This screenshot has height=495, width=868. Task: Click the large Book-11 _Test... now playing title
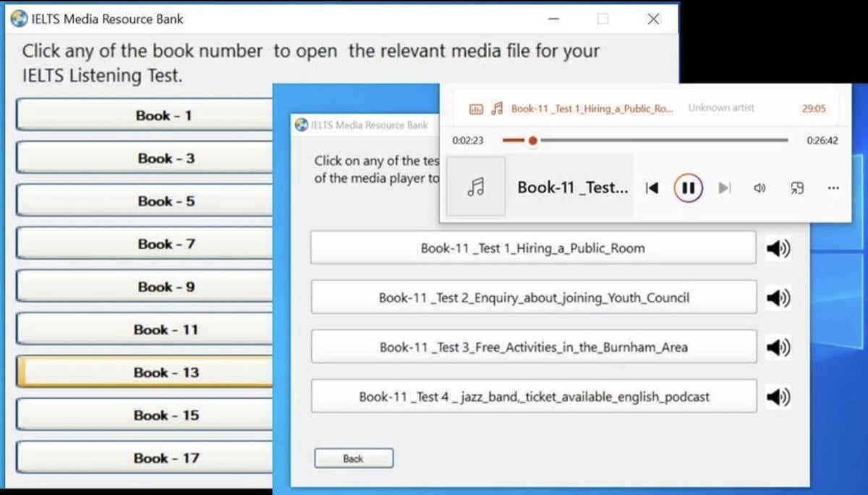coord(572,187)
